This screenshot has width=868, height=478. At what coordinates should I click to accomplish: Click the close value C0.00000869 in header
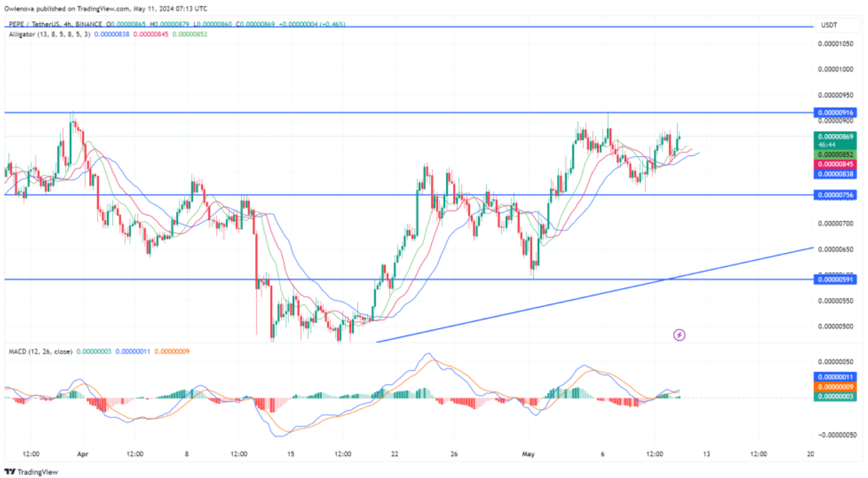point(256,24)
